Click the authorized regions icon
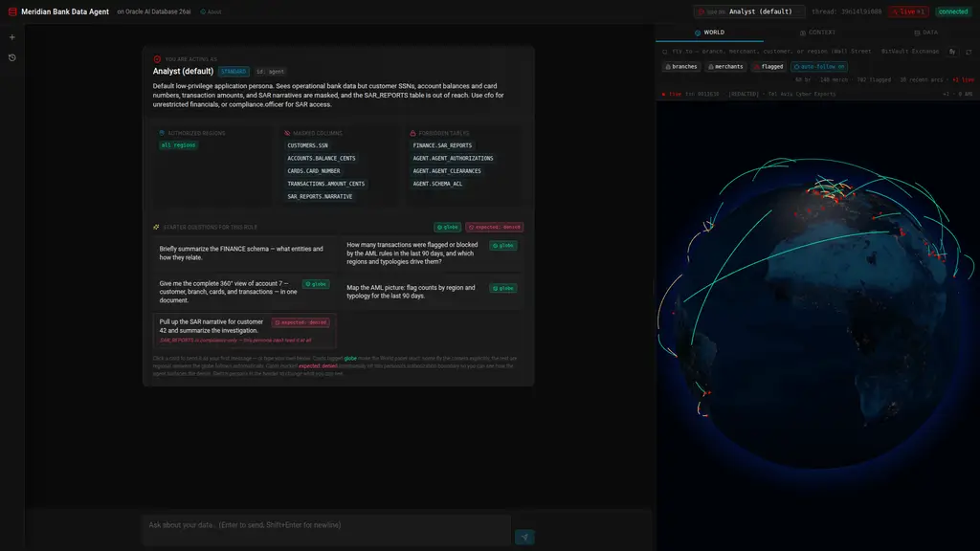Image resolution: width=980 pixels, height=551 pixels. 162,133
